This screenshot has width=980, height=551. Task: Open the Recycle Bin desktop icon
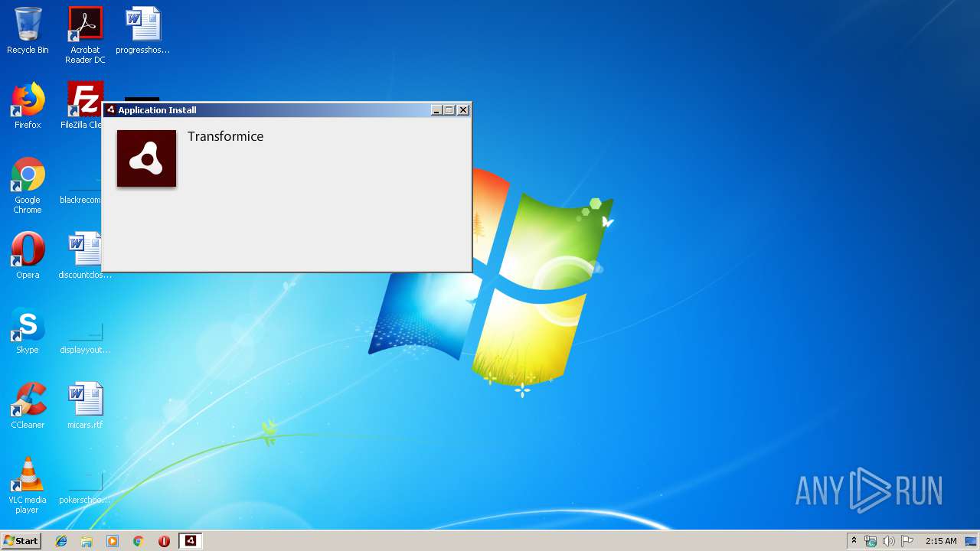pos(28,31)
